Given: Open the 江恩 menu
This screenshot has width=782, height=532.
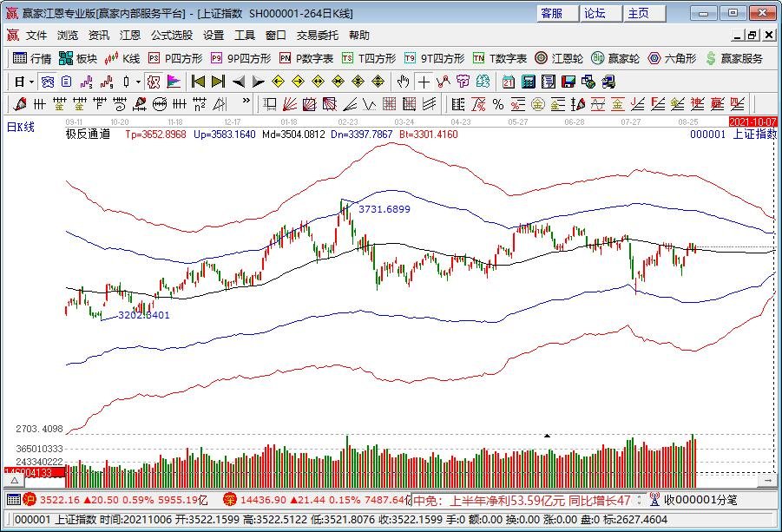Looking at the screenshot, I should tap(129, 36).
